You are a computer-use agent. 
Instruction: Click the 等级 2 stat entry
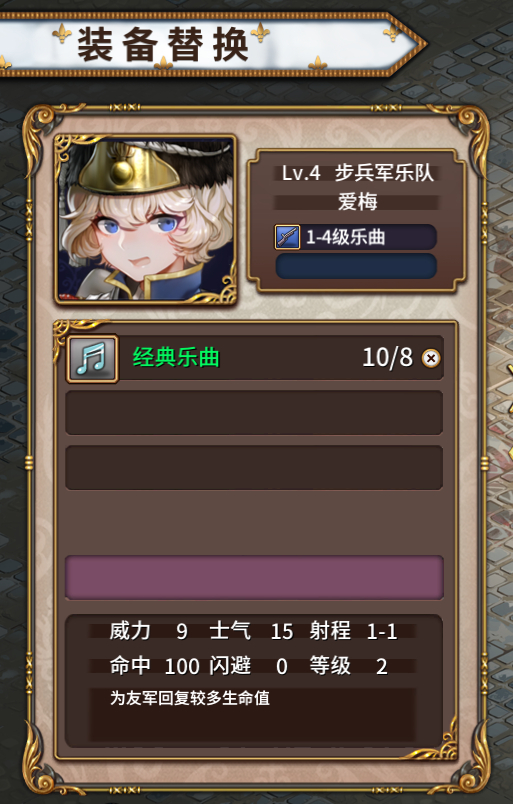[348, 666]
